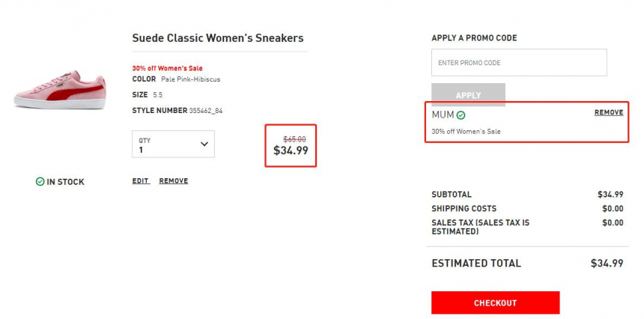The width and height of the screenshot is (644, 319).
Task: Click the pink Suede sneaker thumbnail
Action: pyautogui.click(x=60, y=90)
